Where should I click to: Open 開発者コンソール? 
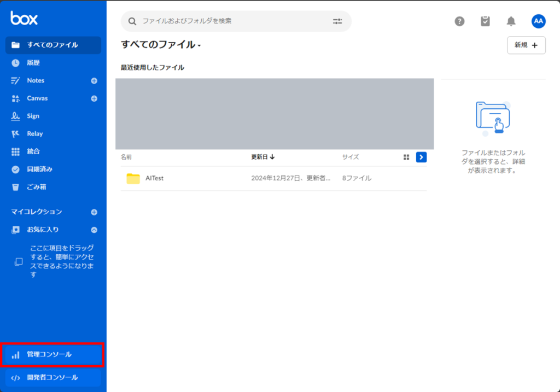(x=52, y=377)
